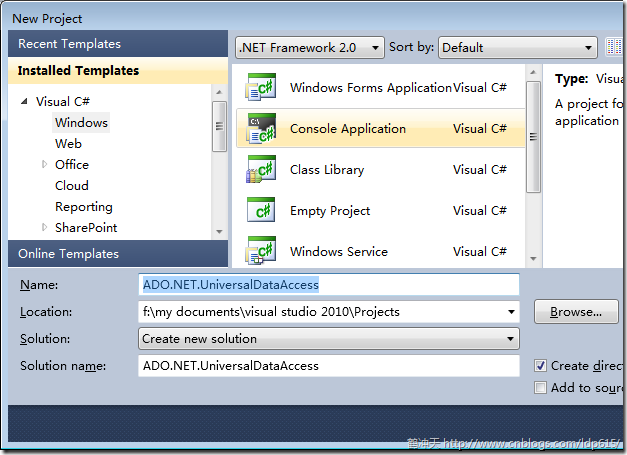Select Windows Forms Application template text
627x455 pixels.
click(x=371, y=88)
